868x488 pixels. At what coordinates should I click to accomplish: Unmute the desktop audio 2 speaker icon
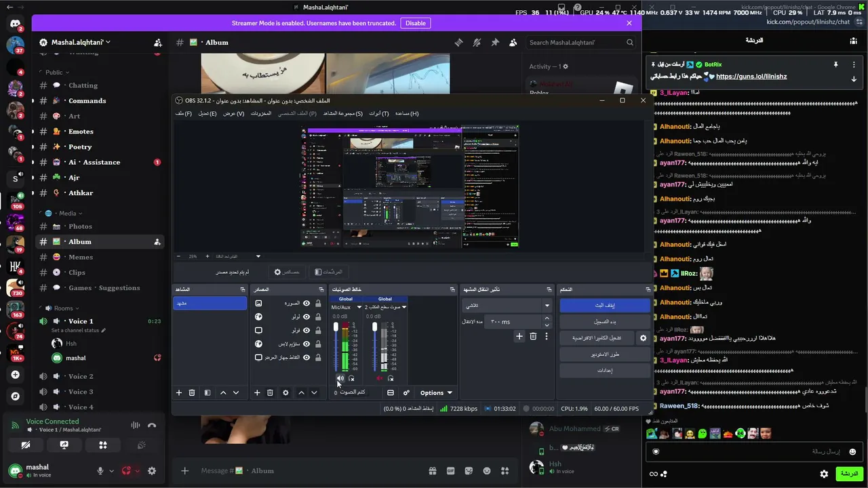[x=379, y=378]
